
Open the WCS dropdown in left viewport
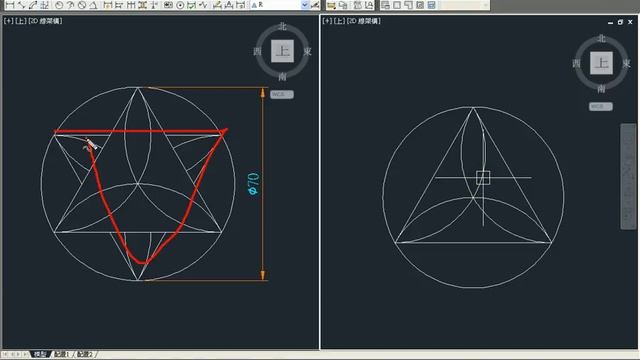pyautogui.click(x=282, y=94)
